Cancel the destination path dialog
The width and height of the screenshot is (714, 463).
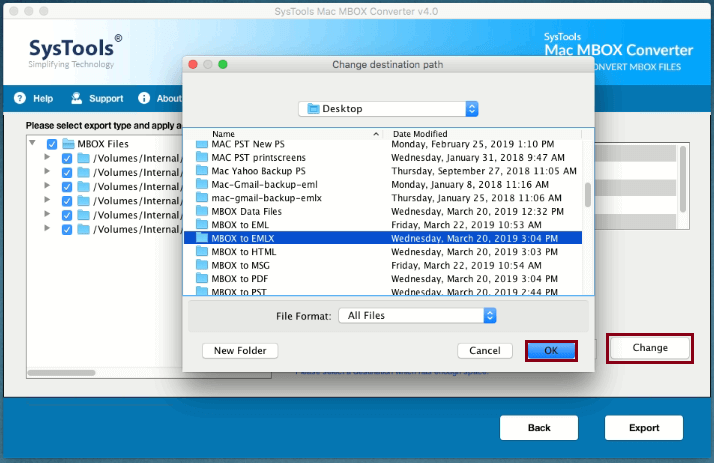[484, 351]
